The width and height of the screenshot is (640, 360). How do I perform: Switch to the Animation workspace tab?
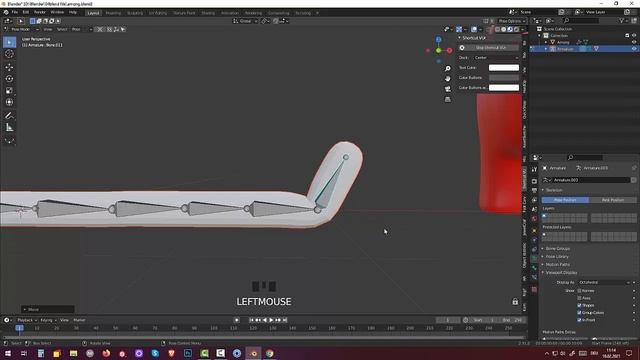click(230, 13)
